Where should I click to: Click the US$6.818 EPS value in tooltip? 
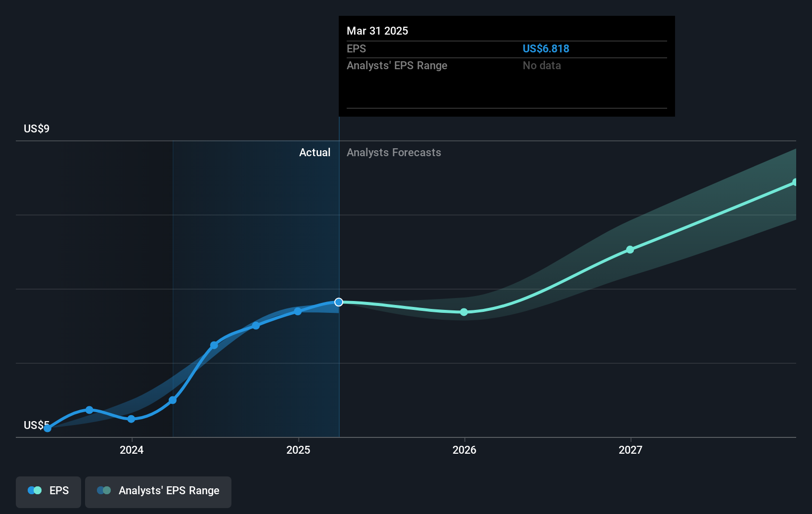point(546,48)
